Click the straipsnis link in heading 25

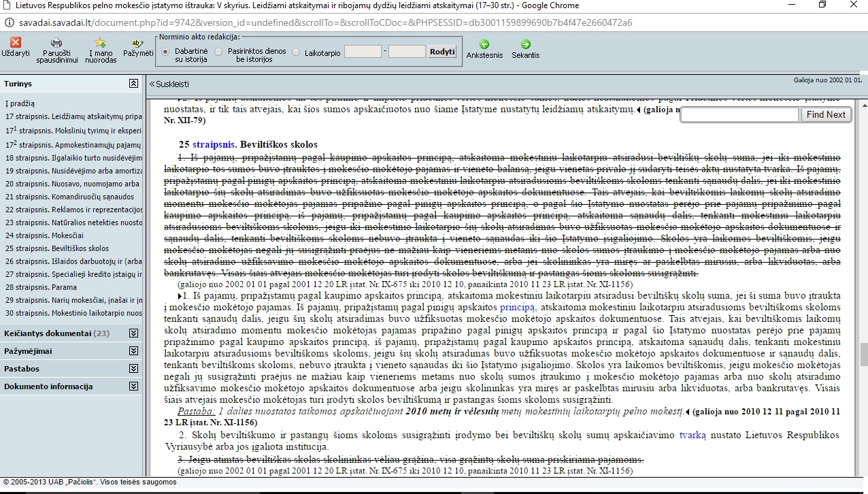[214, 144]
